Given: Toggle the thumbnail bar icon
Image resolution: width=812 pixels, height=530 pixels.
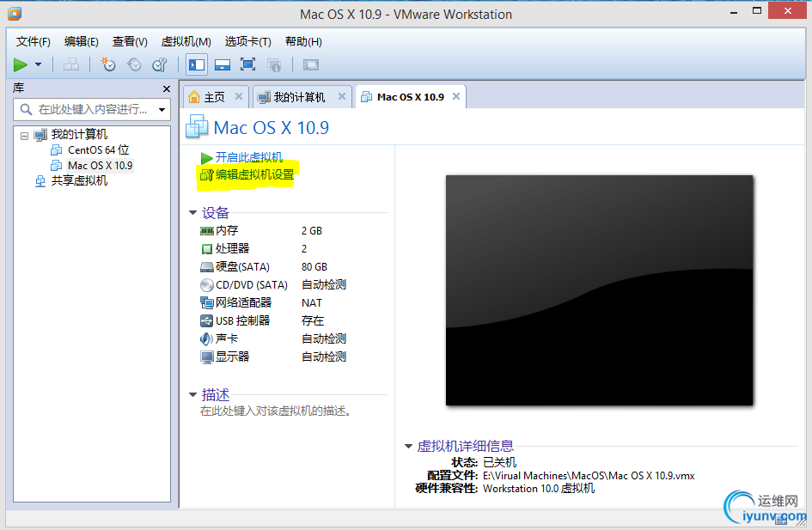Looking at the screenshot, I should pyautogui.click(x=223, y=64).
